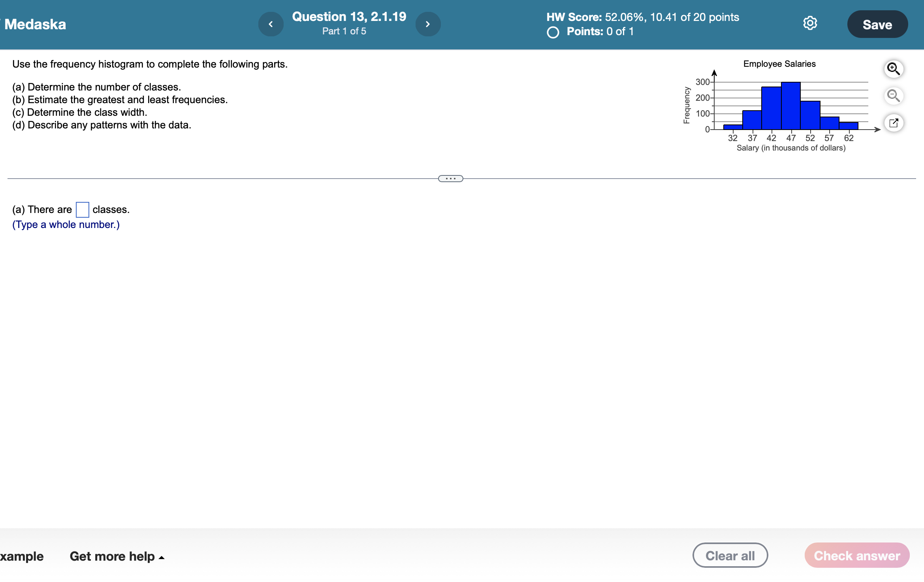Click the points status circle icon

pos(553,32)
